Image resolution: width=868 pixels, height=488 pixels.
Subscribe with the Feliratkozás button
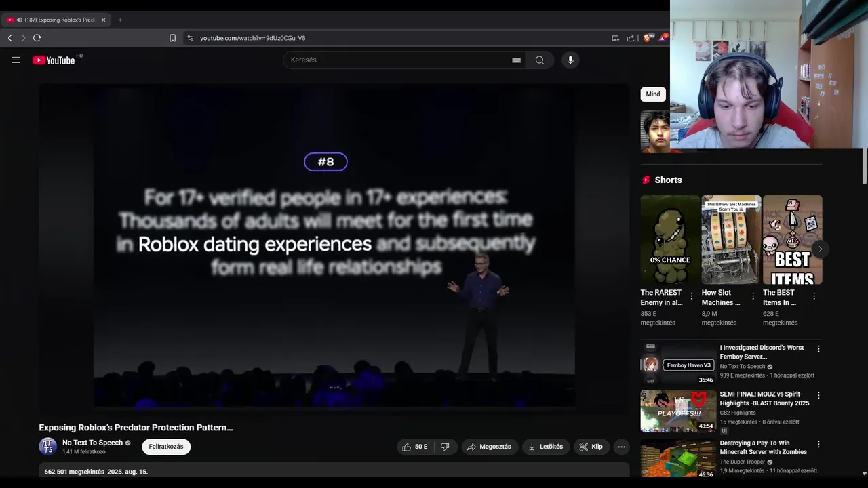pos(166,447)
